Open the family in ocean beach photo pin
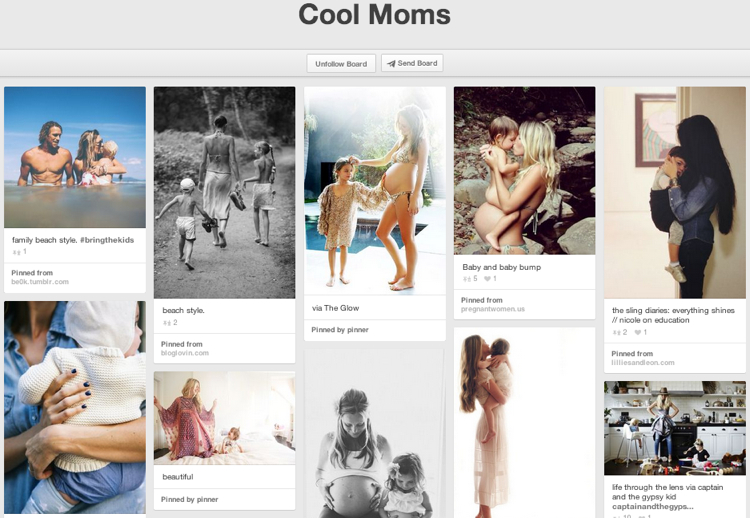This screenshot has width=750, height=518. click(75, 157)
